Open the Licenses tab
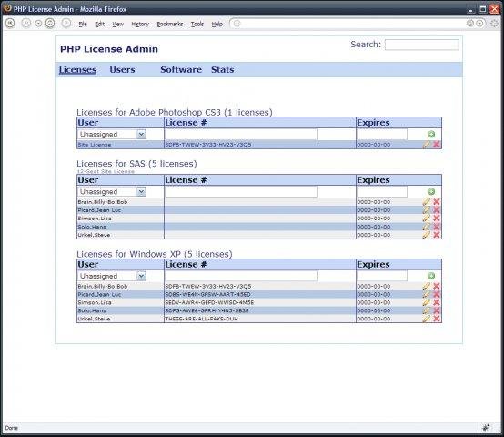This screenshot has height=437, width=504. pyautogui.click(x=77, y=70)
